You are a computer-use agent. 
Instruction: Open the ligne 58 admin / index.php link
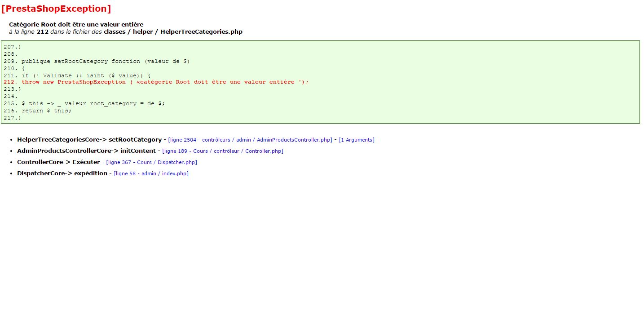[151, 173]
